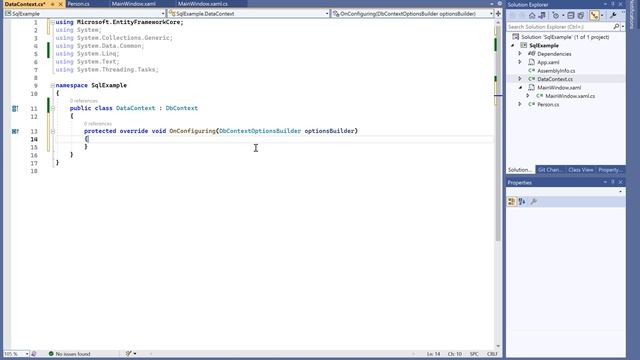
Task: Open Solution Explorer window options dropdown
Action: [x=605, y=4]
